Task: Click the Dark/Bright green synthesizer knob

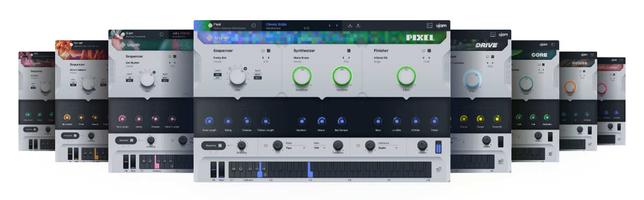Action: click(x=301, y=77)
